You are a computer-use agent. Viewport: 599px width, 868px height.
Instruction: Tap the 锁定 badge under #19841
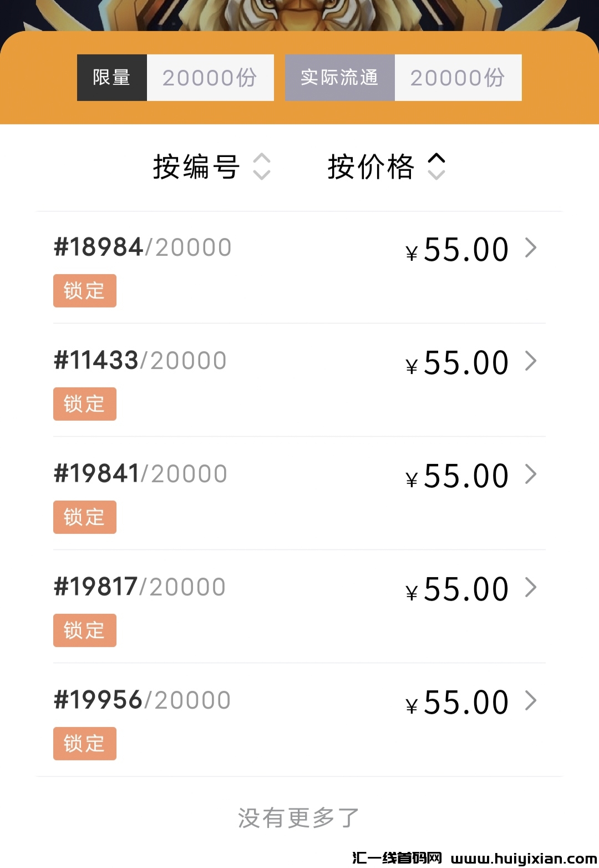click(85, 517)
